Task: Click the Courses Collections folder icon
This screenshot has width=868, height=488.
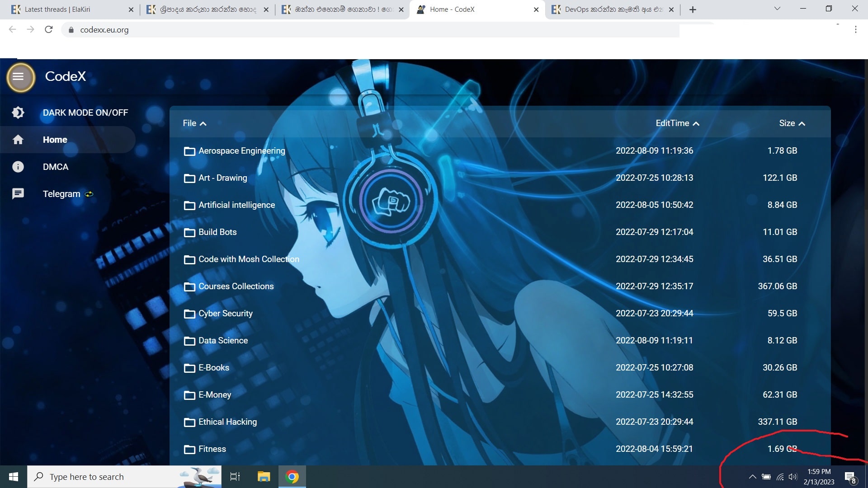Action: pyautogui.click(x=189, y=287)
